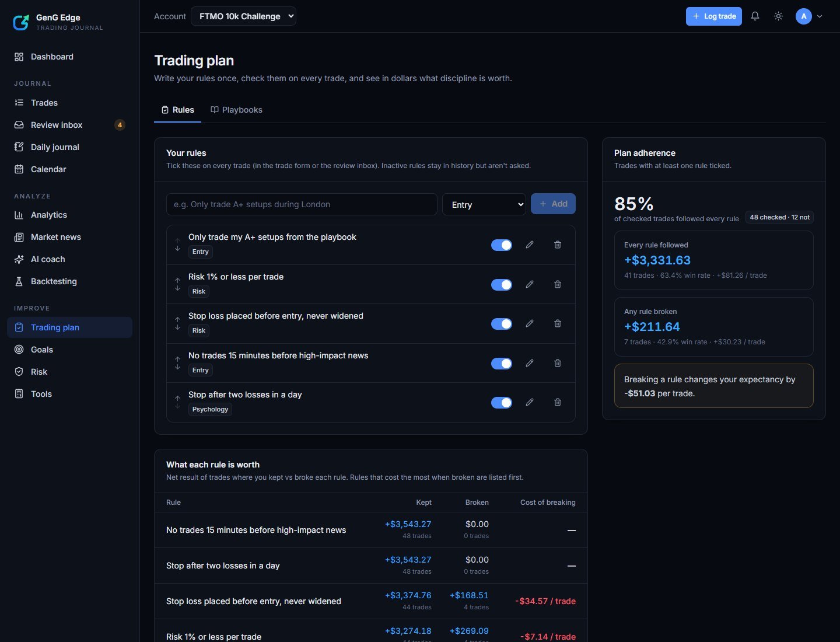The image size is (840, 642).
Task: Delete the 'Risk 1% or less per trade' rule
Action: pos(558,284)
